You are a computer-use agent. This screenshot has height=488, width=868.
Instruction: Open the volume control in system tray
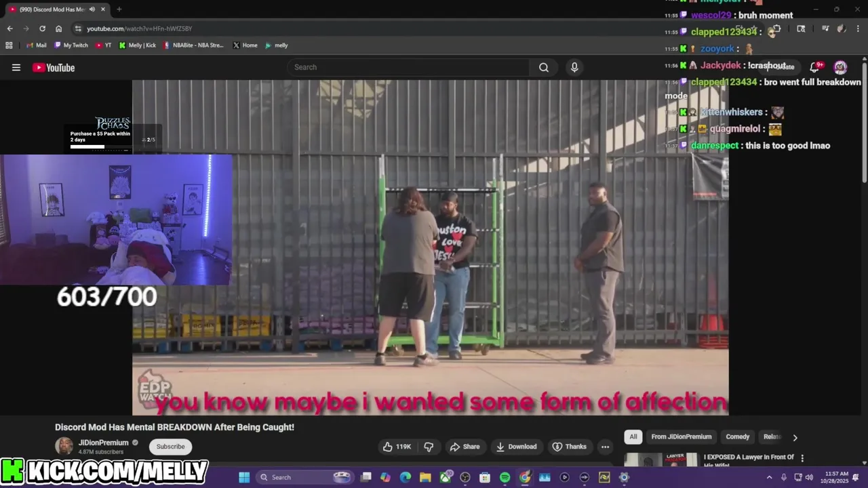click(809, 477)
